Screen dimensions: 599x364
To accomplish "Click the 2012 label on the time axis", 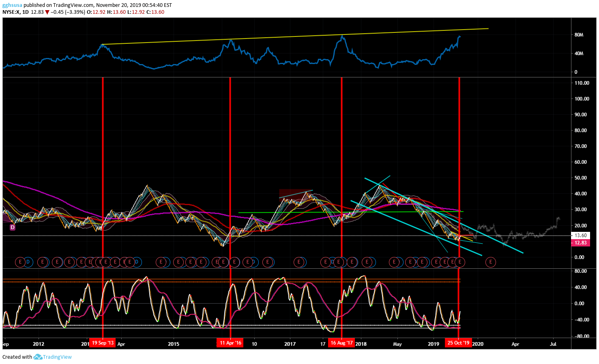I will coord(39,344).
